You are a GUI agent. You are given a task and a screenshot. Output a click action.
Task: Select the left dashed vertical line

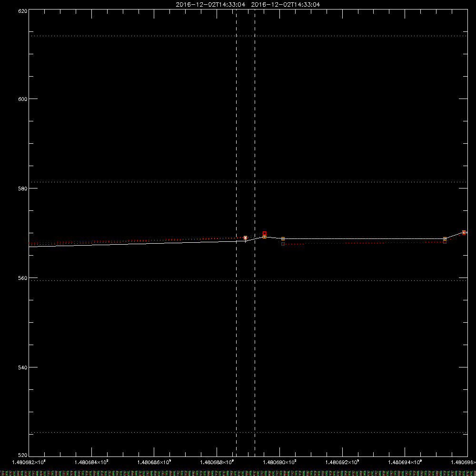coord(237,233)
